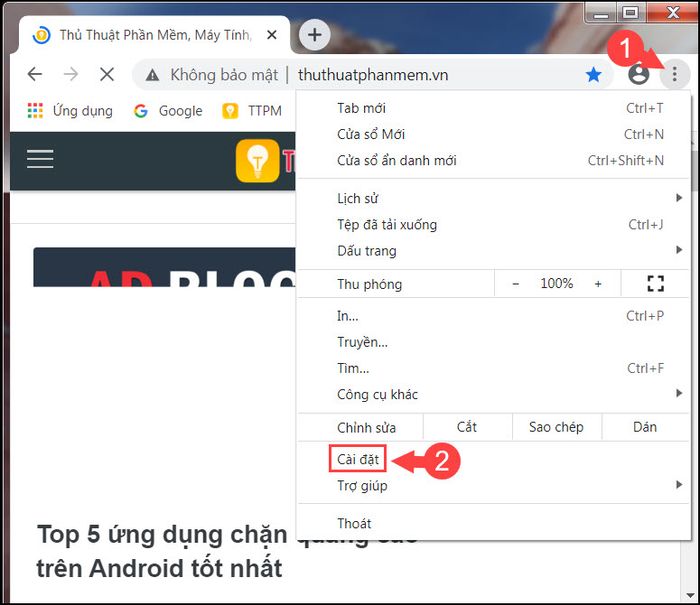Click the blue bookmark star
700x605 pixels.
(593, 75)
